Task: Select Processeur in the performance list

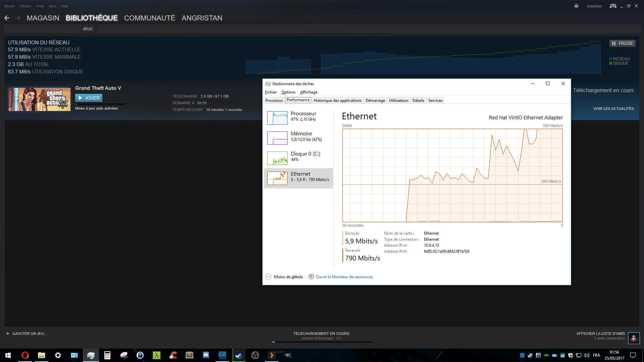Action: [299, 118]
